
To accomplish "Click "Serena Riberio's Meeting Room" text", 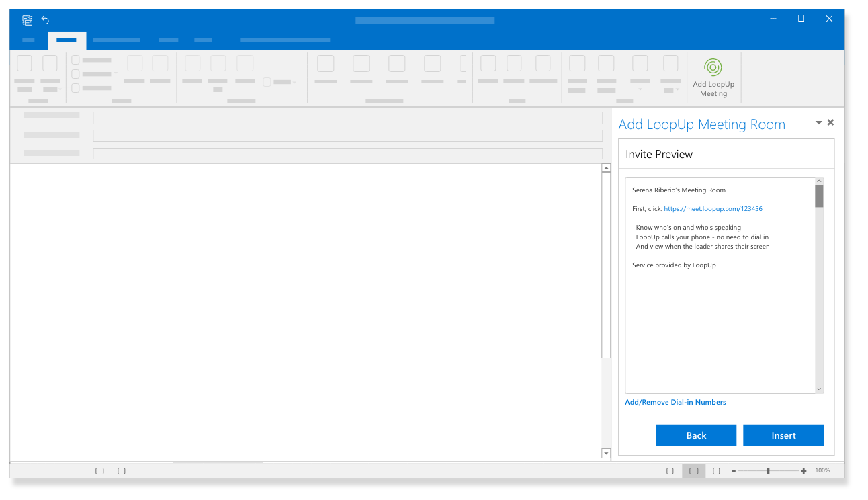I will tap(679, 190).
